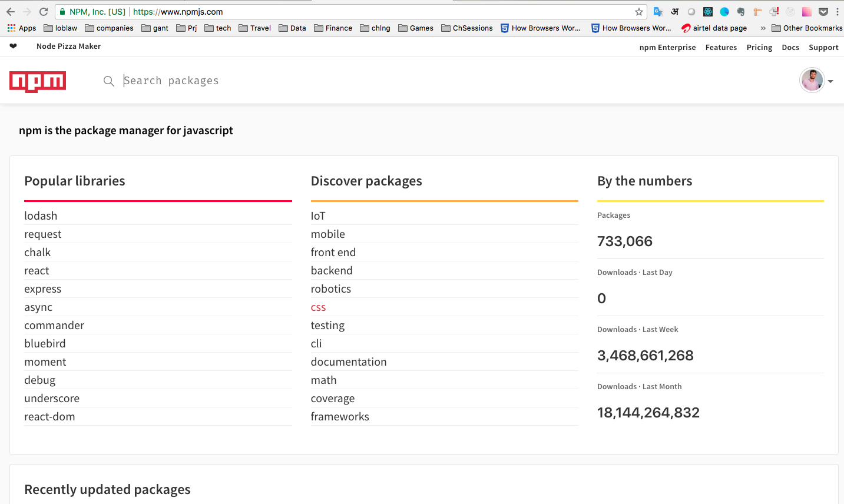
Task: Open the moment package link
Action: [45, 362]
